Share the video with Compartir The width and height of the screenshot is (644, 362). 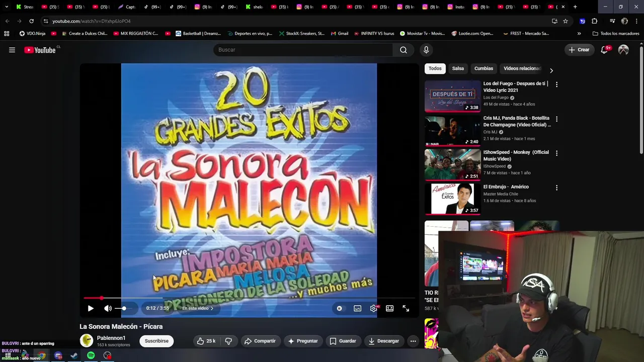pos(260,341)
